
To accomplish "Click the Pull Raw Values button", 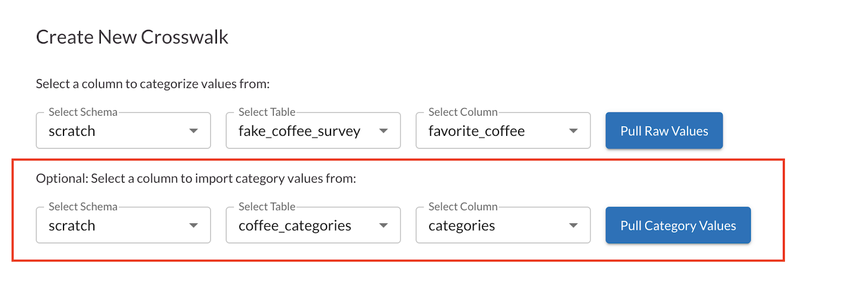I will pos(664,131).
